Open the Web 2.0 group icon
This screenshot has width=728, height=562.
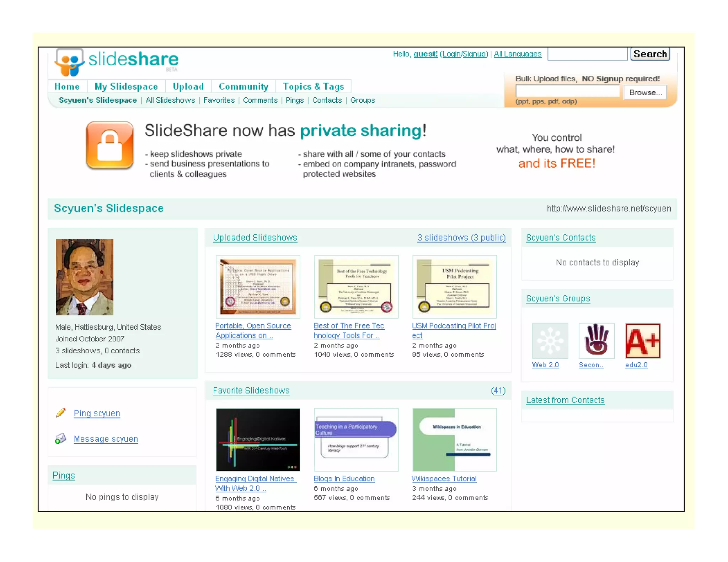[x=550, y=340]
